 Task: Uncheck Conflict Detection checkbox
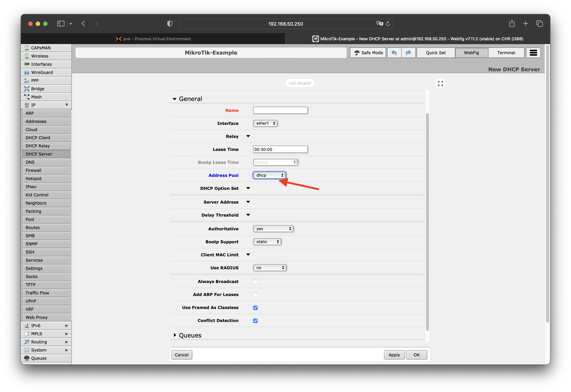(x=255, y=321)
